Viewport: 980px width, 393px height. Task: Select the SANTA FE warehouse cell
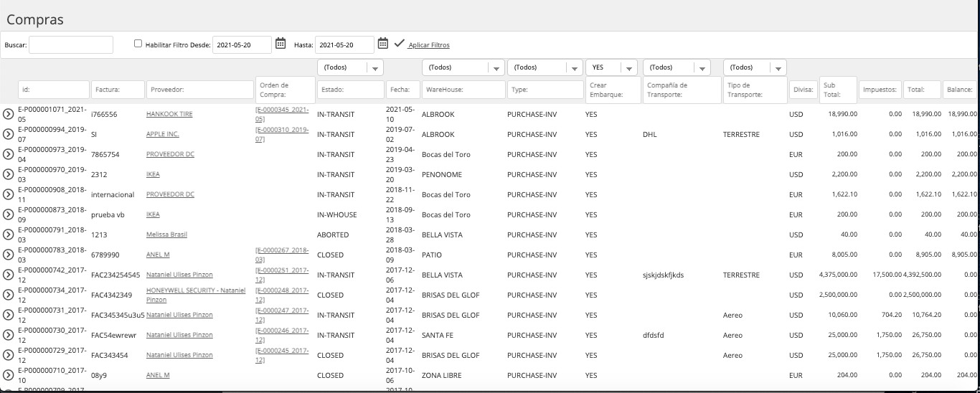pyautogui.click(x=439, y=335)
